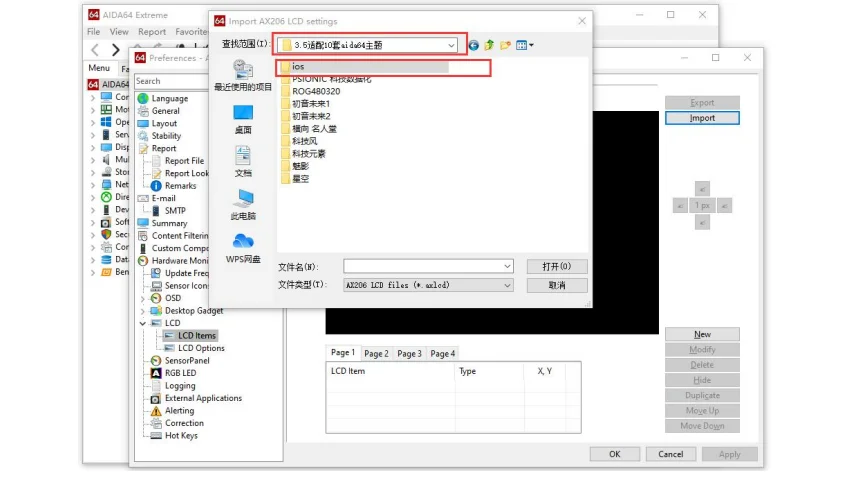Select the ios folder

point(297,66)
